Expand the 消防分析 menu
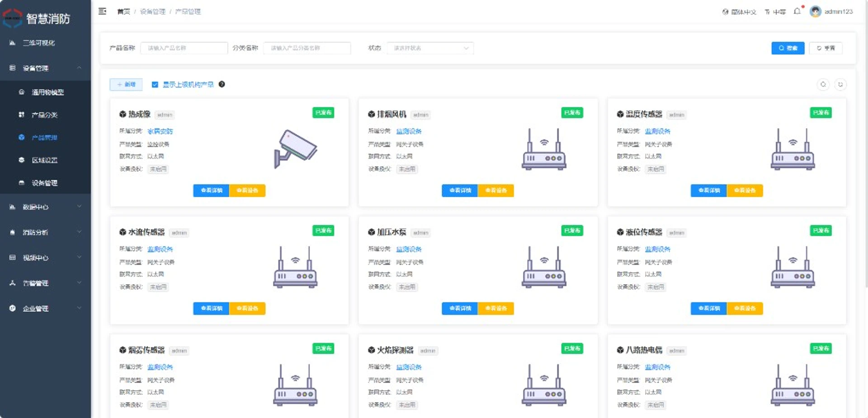868x418 pixels. click(45, 233)
